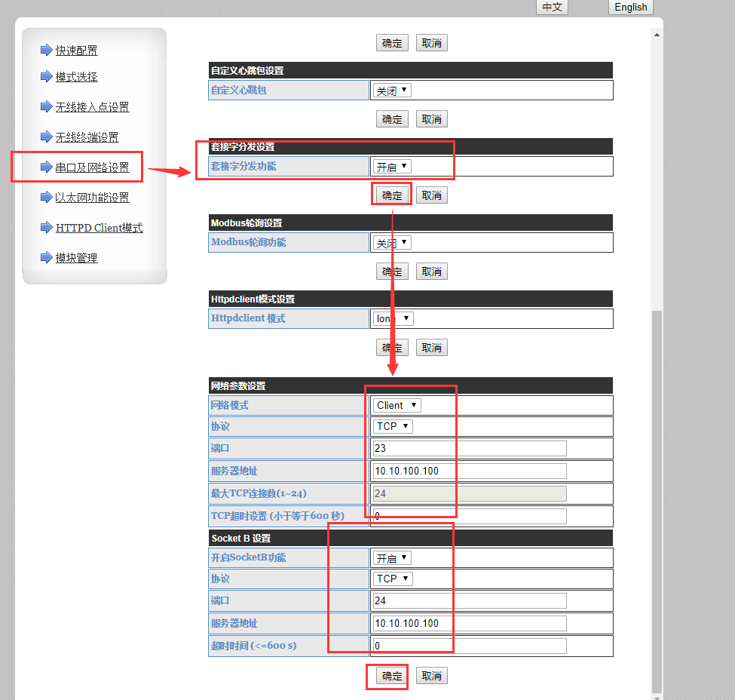
Task: Click the arrow icon beside 快速配置
Action: click(46, 51)
